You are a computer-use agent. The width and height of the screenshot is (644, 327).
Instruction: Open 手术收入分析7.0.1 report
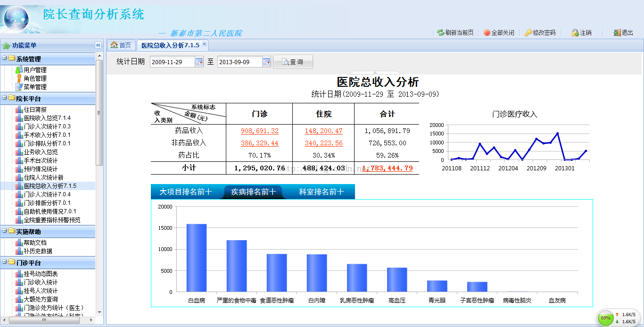[47, 135]
